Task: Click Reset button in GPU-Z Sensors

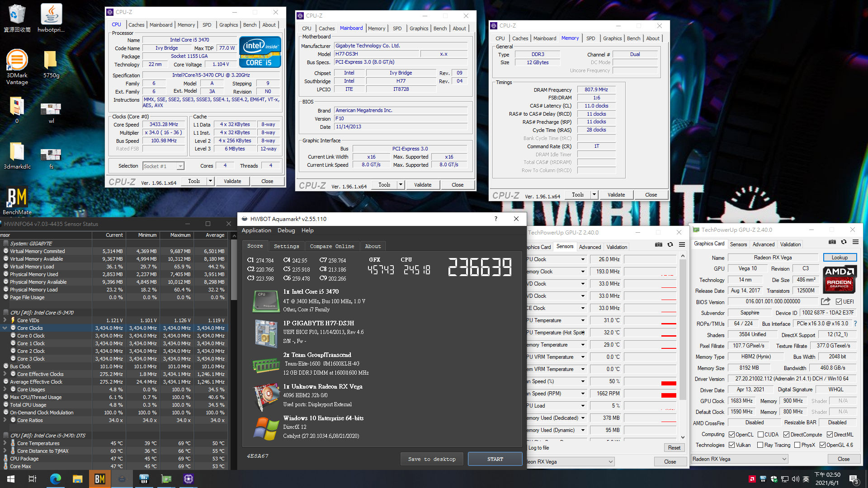Action: pos(674,448)
